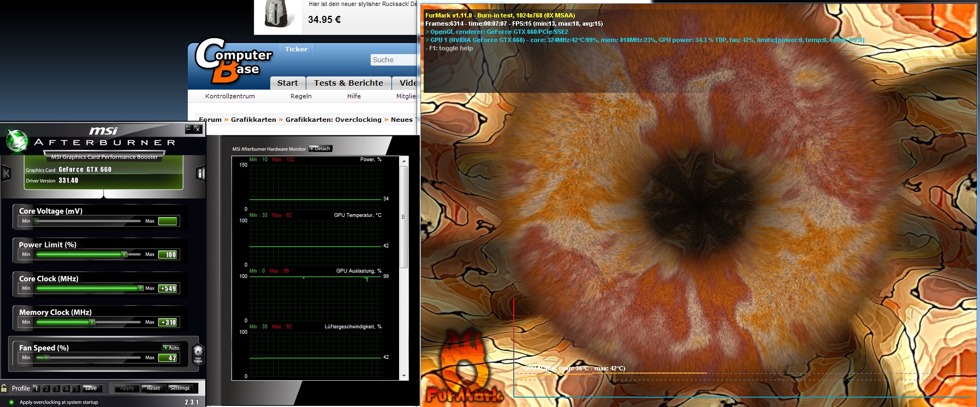
Task: Open the info i side button in Afterburner
Action: [200, 174]
